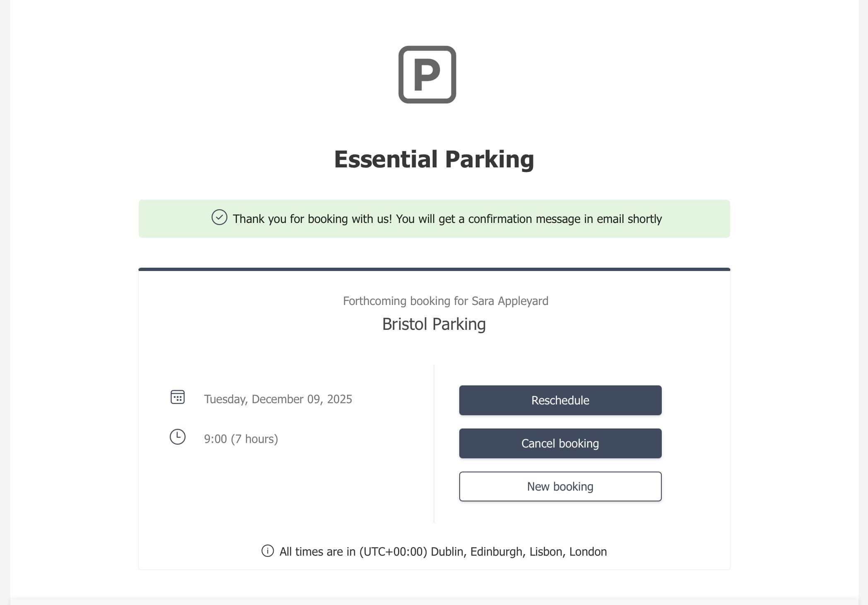The width and height of the screenshot is (868, 605).
Task: Click the thank you confirmation message text
Action: point(447,219)
